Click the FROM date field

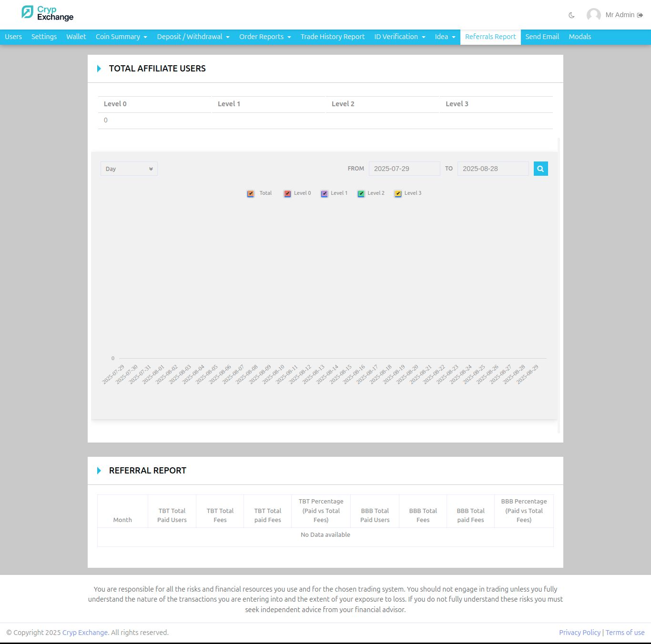click(x=405, y=169)
